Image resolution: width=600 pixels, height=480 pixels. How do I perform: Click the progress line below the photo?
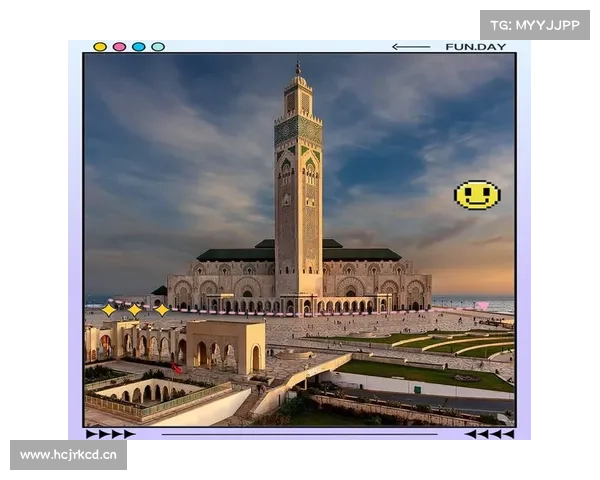pos(300,434)
